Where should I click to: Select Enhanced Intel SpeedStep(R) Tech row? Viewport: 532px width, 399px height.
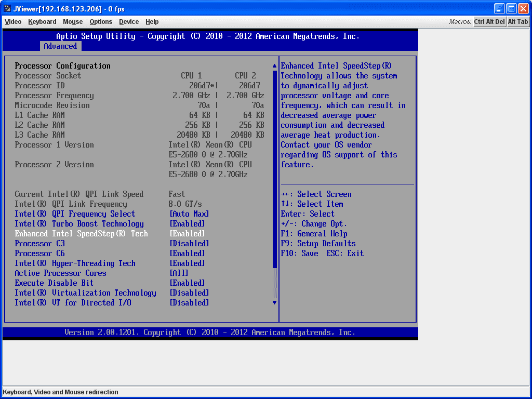(x=82, y=234)
